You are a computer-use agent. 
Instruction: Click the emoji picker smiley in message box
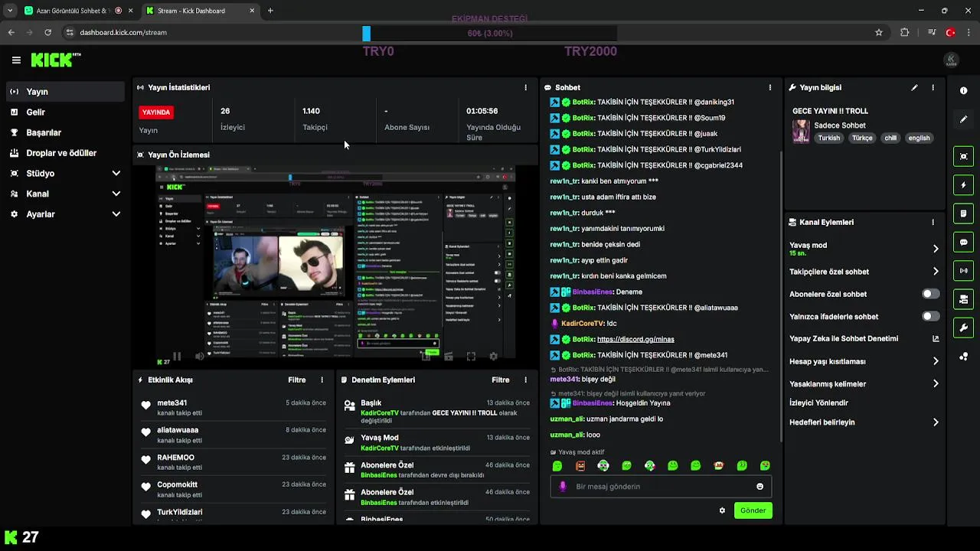pyautogui.click(x=759, y=487)
